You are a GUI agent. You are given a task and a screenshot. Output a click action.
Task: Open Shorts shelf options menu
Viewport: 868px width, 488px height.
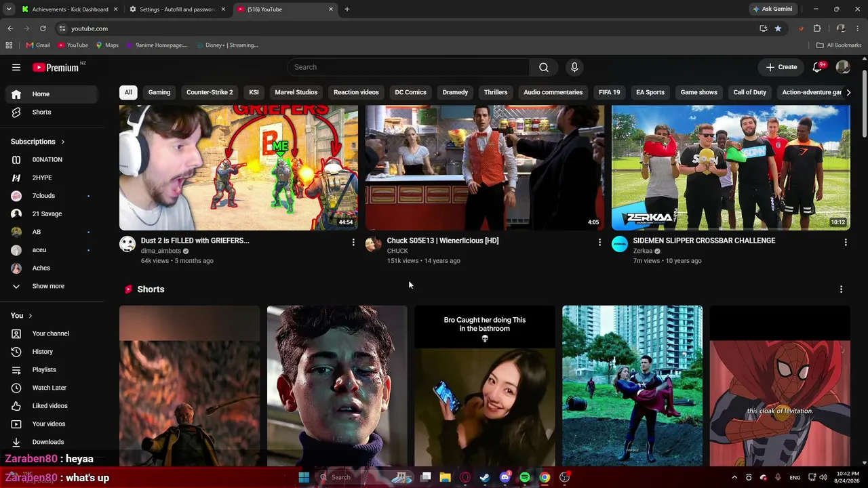(x=842, y=289)
